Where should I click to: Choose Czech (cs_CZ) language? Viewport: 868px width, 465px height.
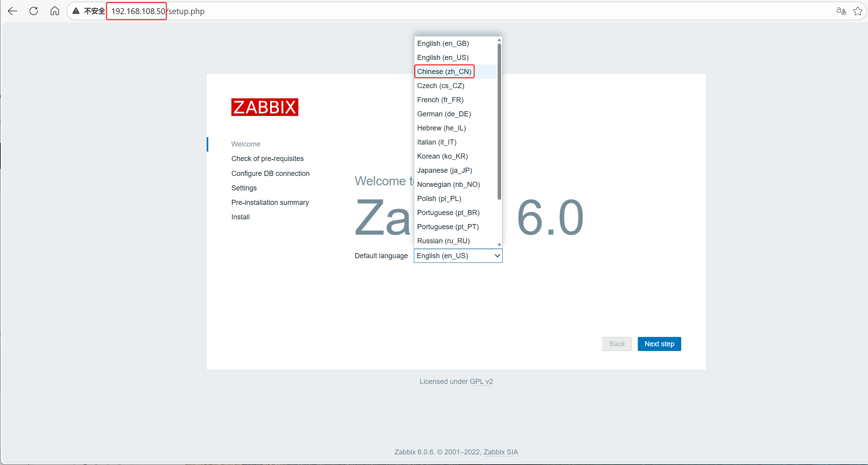[455, 86]
